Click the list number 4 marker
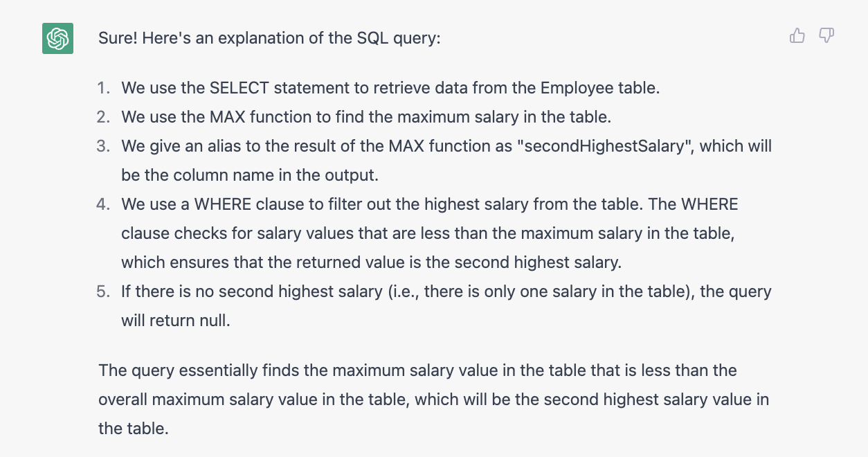This screenshot has width=868, height=457. [x=104, y=204]
